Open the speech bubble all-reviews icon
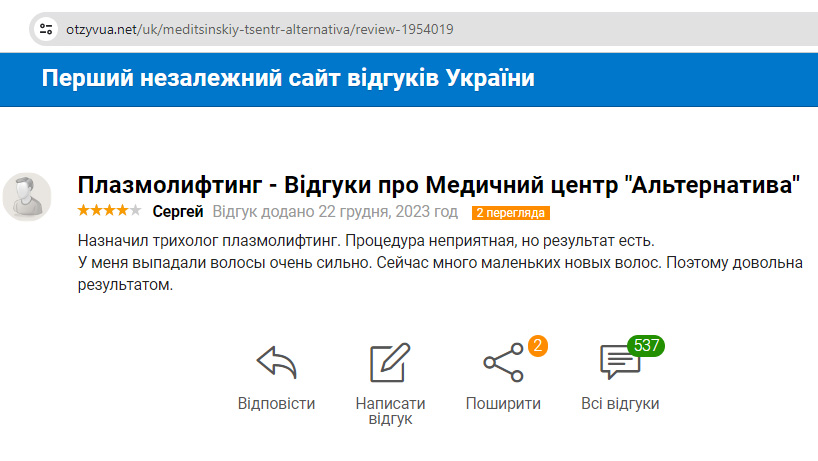This screenshot has height=461, width=818. [x=617, y=364]
